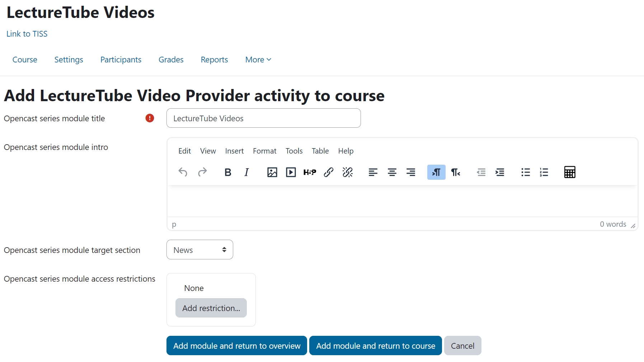Toggle bold formatting in the intro editor
644x362 pixels.
pyautogui.click(x=228, y=172)
